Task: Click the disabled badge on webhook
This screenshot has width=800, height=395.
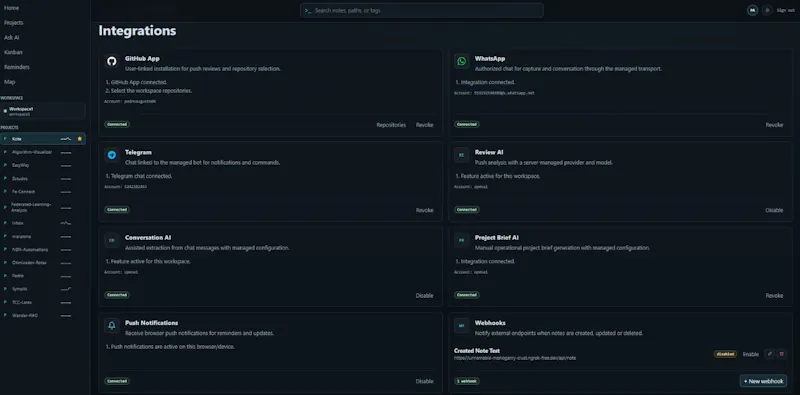Action: [x=725, y=354]
